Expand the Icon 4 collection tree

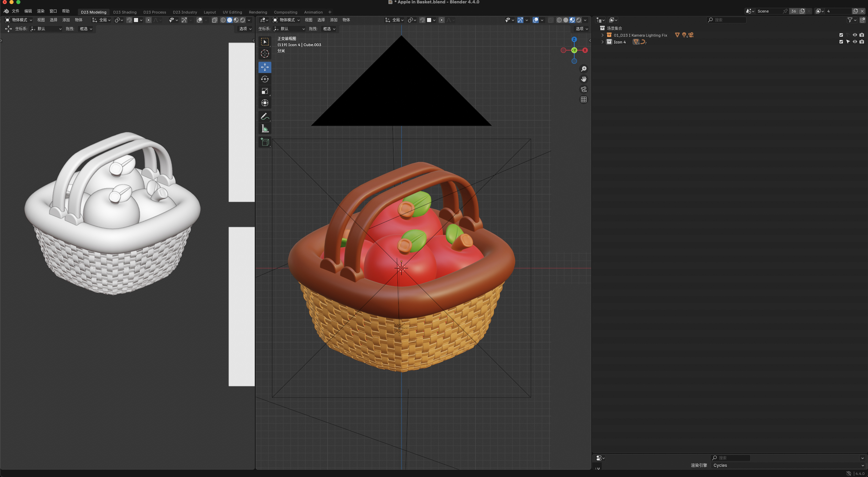602,42
